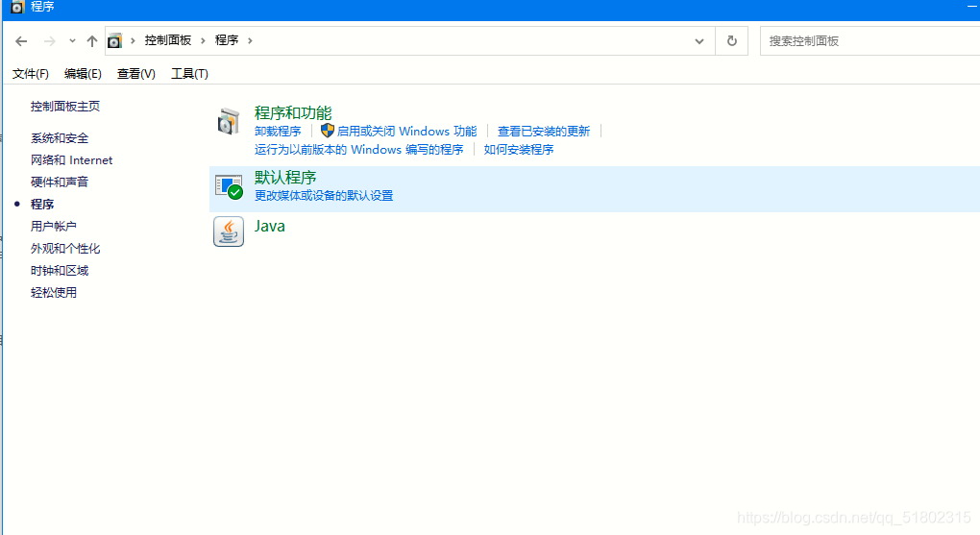The width and height of the screenshot is (980, 535).
Task: Open 时钟和区域 category
Action: click(60, 271)
